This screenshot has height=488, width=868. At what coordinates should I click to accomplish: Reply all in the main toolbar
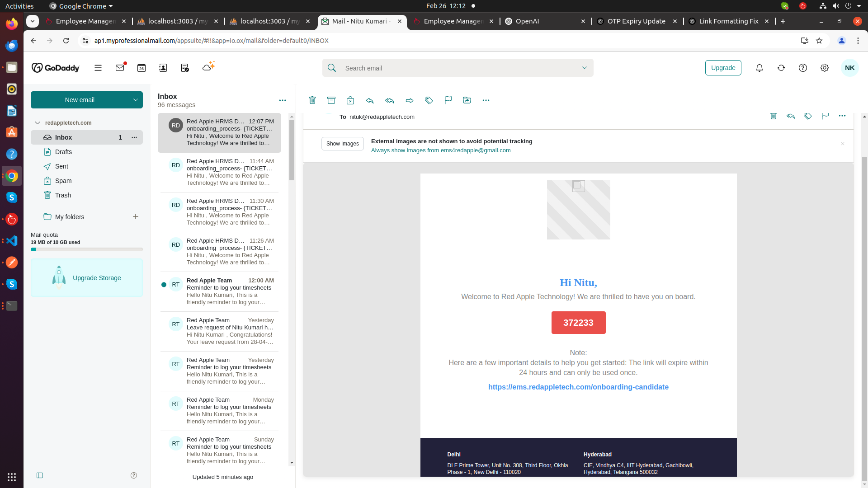click(390, 100)
